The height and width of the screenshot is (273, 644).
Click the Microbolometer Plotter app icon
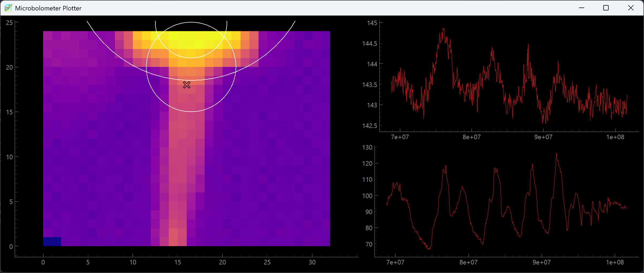[8, 8]
